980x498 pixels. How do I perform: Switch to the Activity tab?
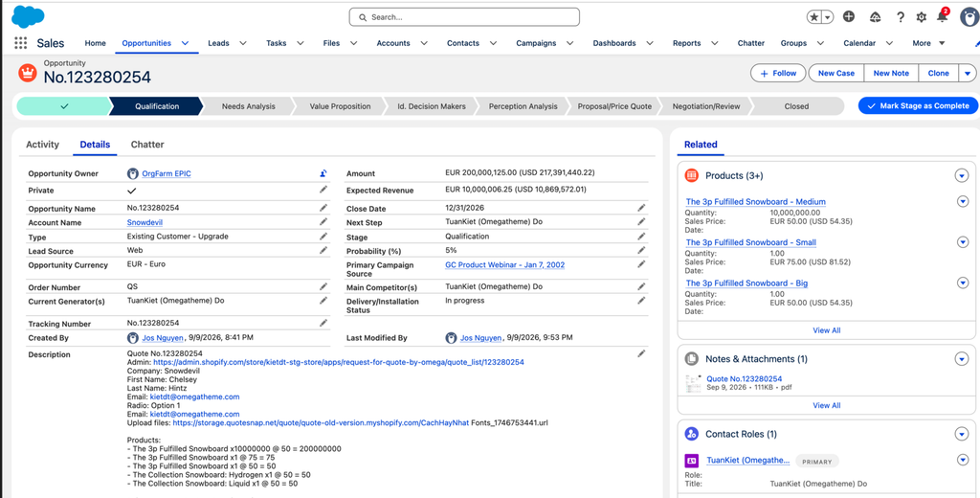[x=42, y=145]
